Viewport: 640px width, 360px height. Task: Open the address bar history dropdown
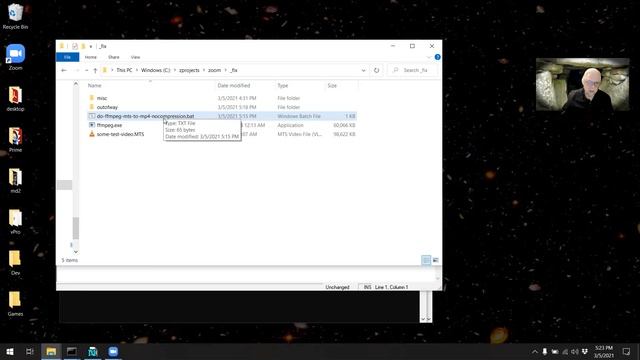tap(363, 70)
